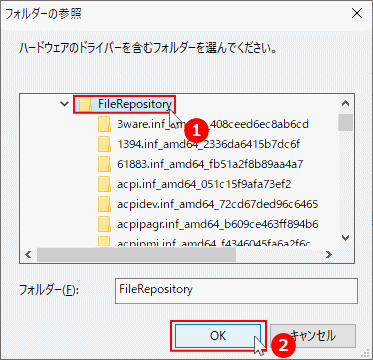Click the キャンセル button

313,336
